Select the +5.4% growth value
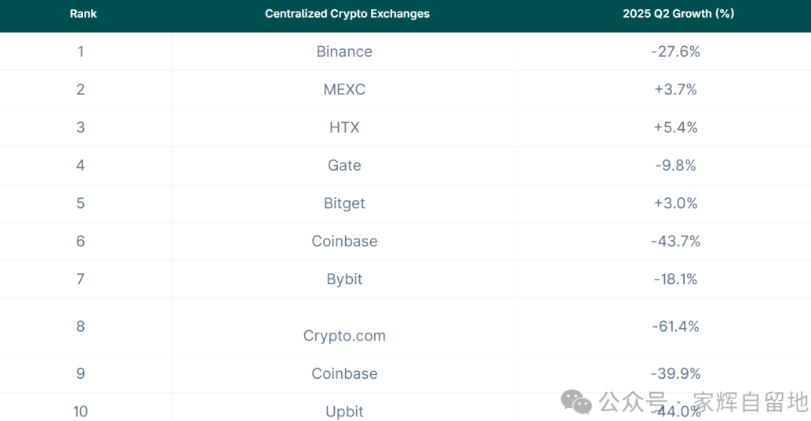 coord(675,127)
